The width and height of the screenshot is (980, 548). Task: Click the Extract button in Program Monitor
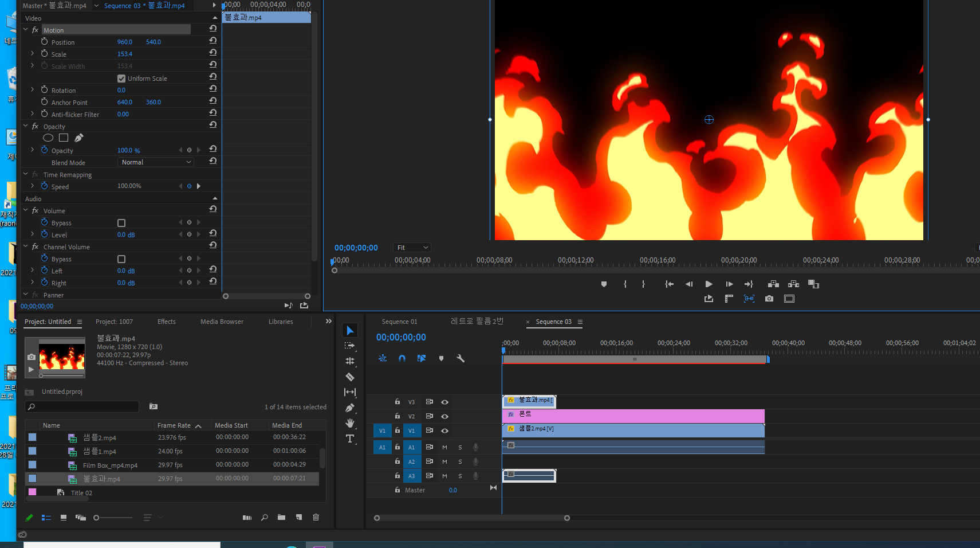pyautogui.click(x=793, y=284)
